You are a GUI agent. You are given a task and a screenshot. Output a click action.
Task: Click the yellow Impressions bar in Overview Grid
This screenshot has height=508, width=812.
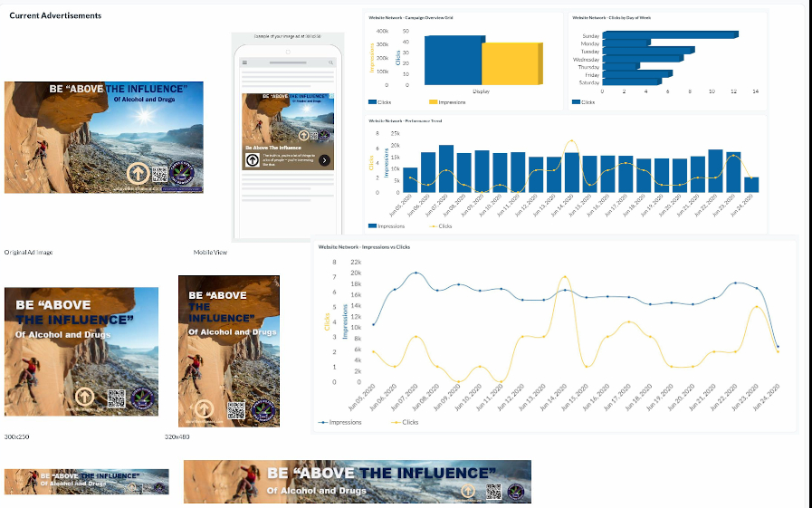tap(511, 63)
